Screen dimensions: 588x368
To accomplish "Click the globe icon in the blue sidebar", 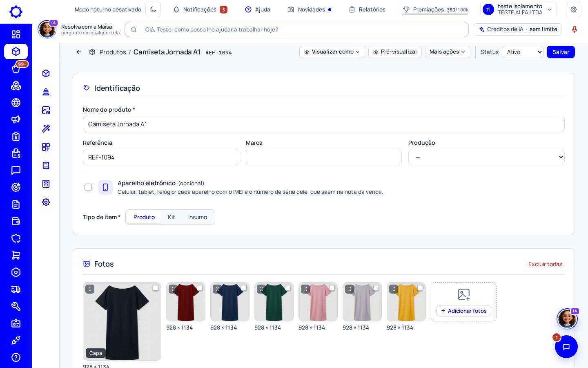I will pyautogui.click(x=16, y=103).
